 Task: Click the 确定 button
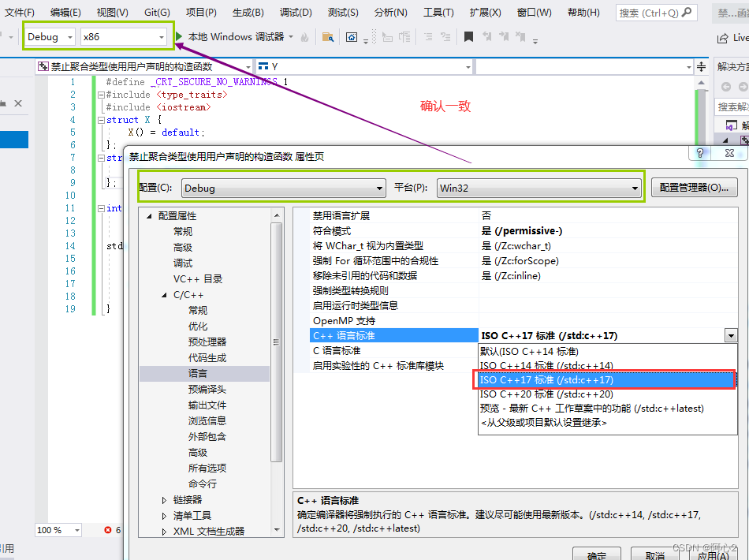click(x=597, y=554)
